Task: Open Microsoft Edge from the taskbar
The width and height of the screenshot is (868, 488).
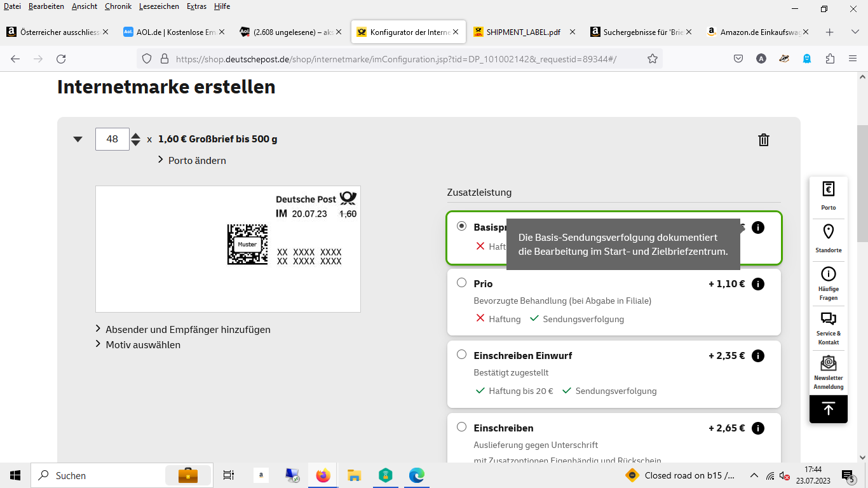Action: pyautogui.click(x=416, y=475)
